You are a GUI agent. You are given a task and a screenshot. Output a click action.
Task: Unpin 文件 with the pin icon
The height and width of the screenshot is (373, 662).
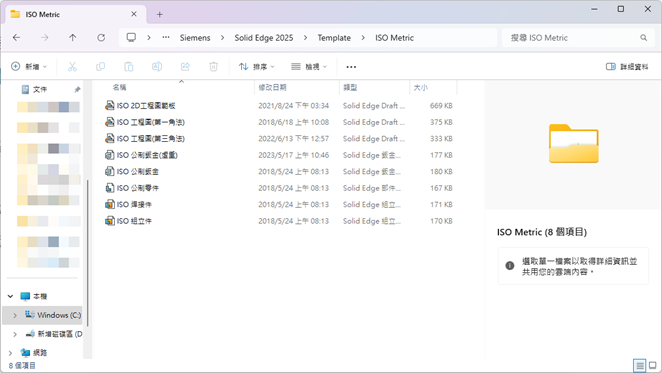[77, 90]
